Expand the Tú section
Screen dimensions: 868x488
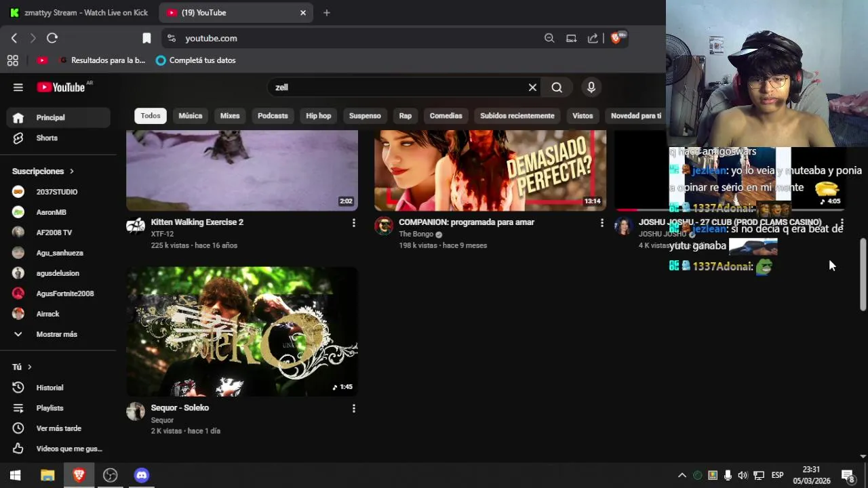(x=22, y=367)
